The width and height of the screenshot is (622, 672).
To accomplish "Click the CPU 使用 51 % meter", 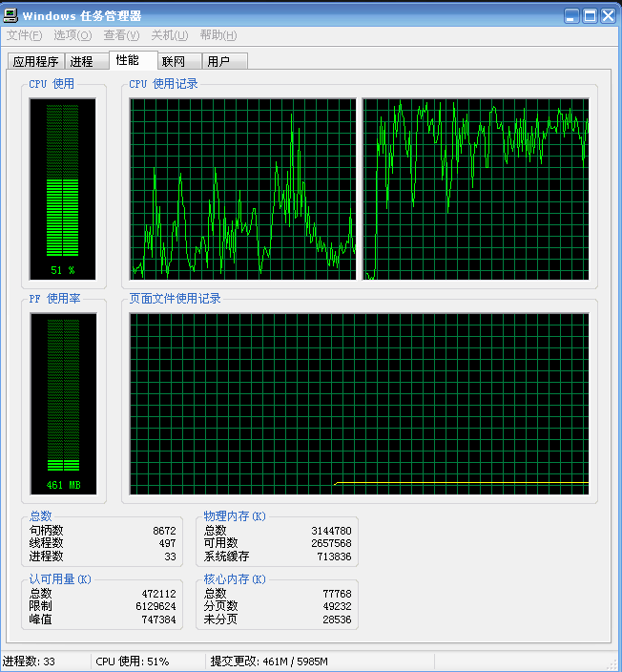I will (63, 189).
